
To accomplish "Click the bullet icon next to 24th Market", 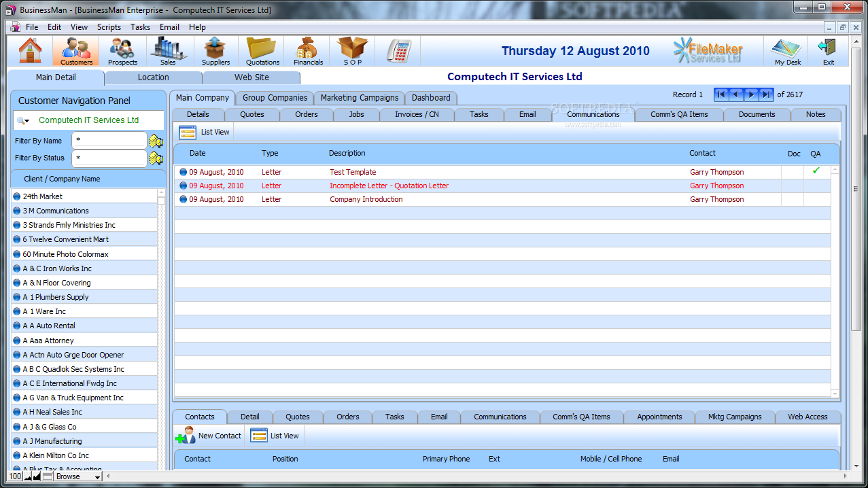I will [x=17, y=196].
